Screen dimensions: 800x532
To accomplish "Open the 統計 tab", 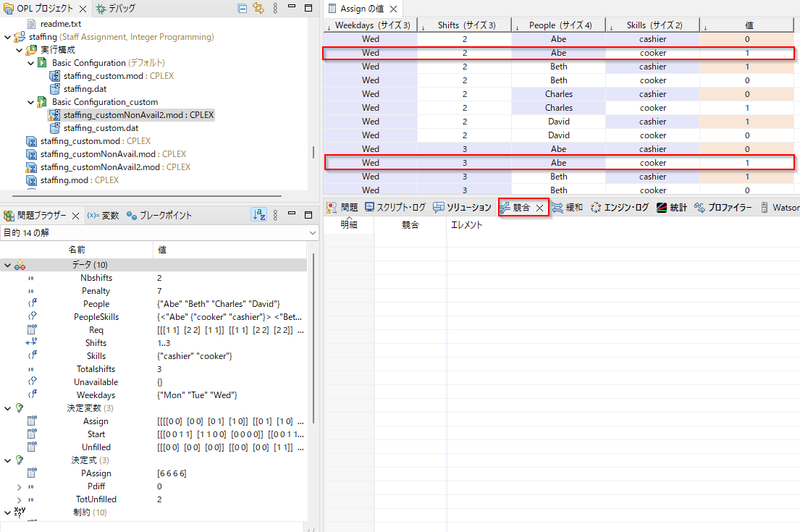I will (672, 207).
